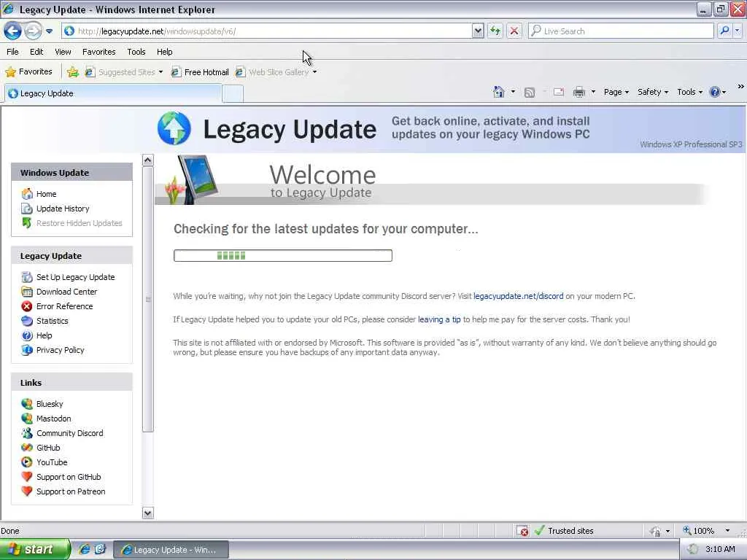
Task: Open a new tab with blank tab button
Action: 233,94
